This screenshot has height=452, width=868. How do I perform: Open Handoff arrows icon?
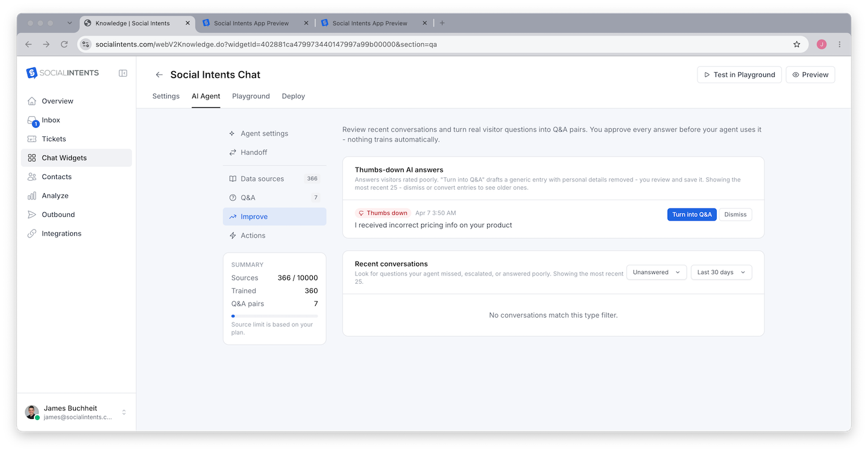pos(233,152)
